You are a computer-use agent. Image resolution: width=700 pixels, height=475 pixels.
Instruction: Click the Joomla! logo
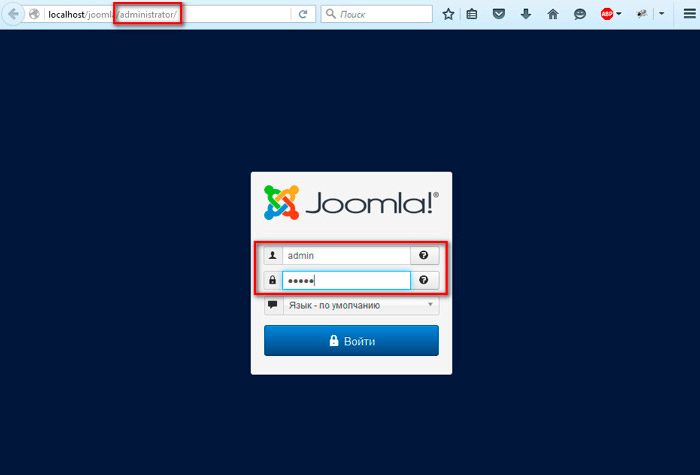(x=351, y=203)
